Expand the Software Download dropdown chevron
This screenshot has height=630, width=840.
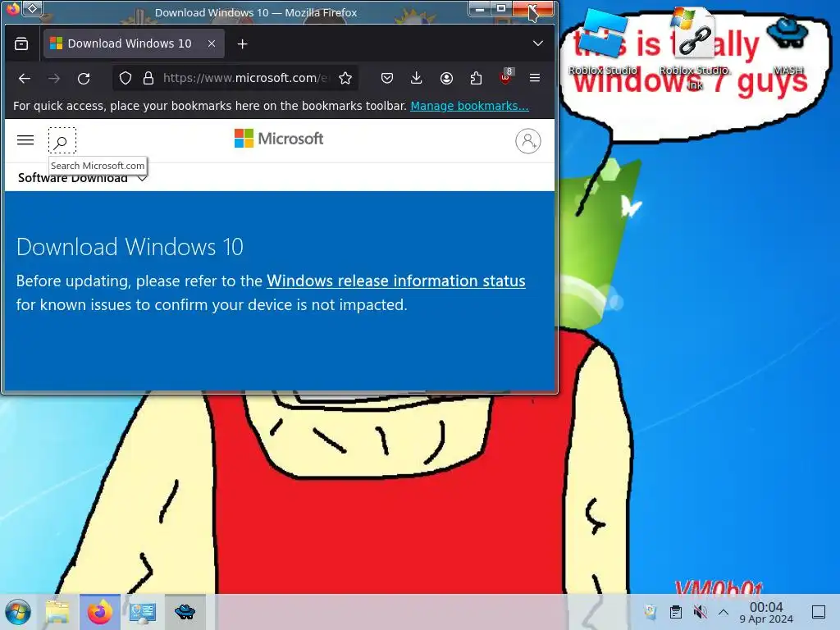tap(142, 178)
